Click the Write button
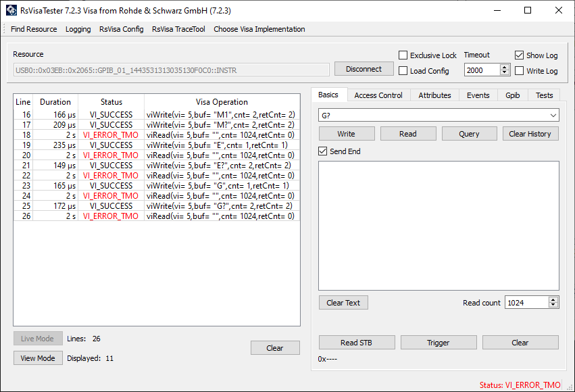The height and width of the screenshot is (392, 575). [347, 134]
